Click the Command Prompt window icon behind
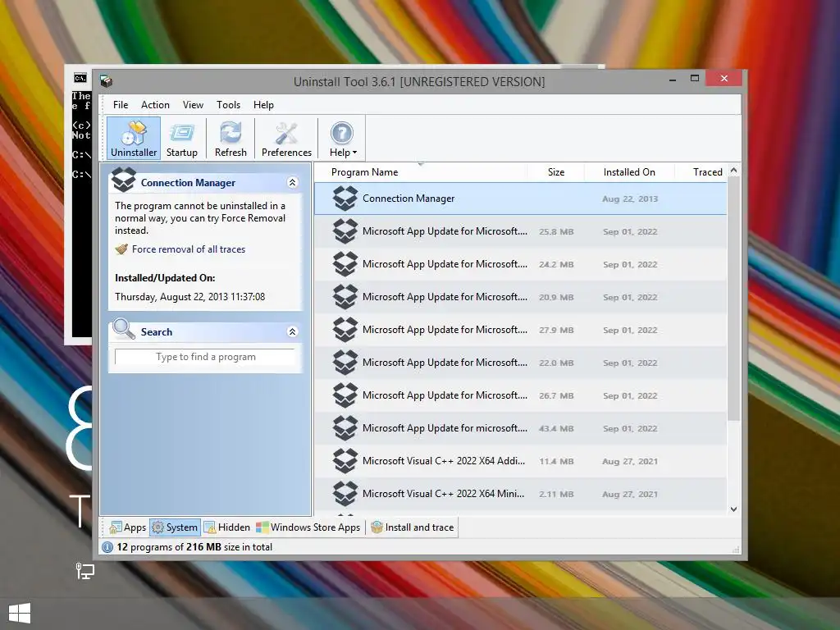Image resolution: width=840 pixels, height=630 pixels. point(80,78)
